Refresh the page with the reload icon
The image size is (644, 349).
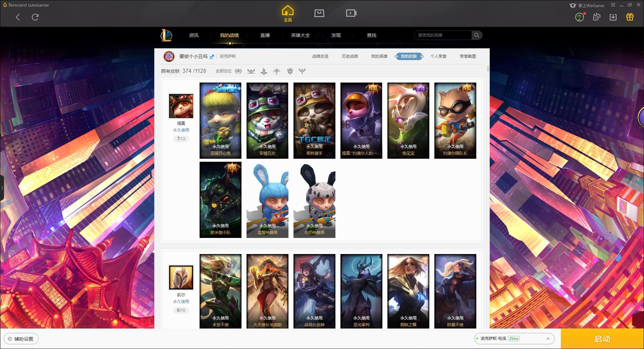click(x=35, y=17)
